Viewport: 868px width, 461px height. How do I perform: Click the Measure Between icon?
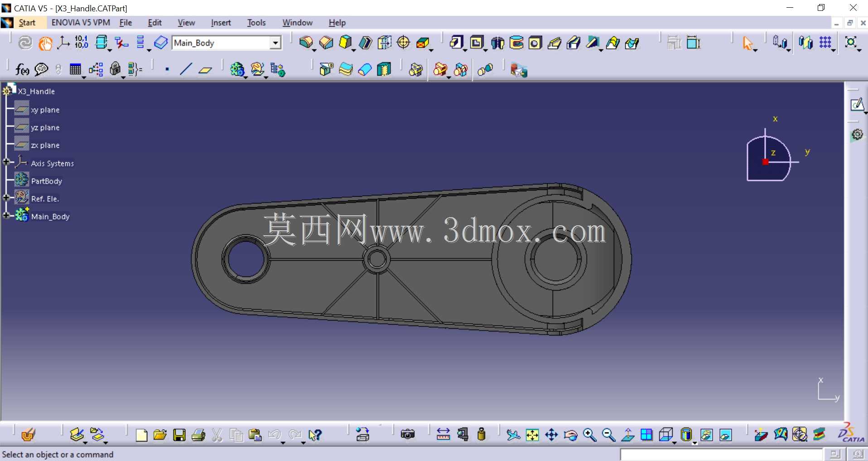(443, 434)
